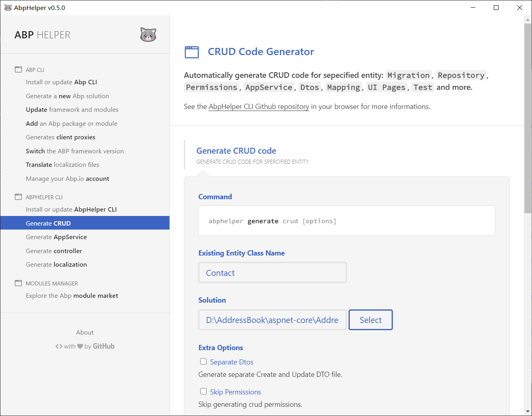Click the Migration code tag
Viewport: 532px width, 416px height.
point(409,75)
